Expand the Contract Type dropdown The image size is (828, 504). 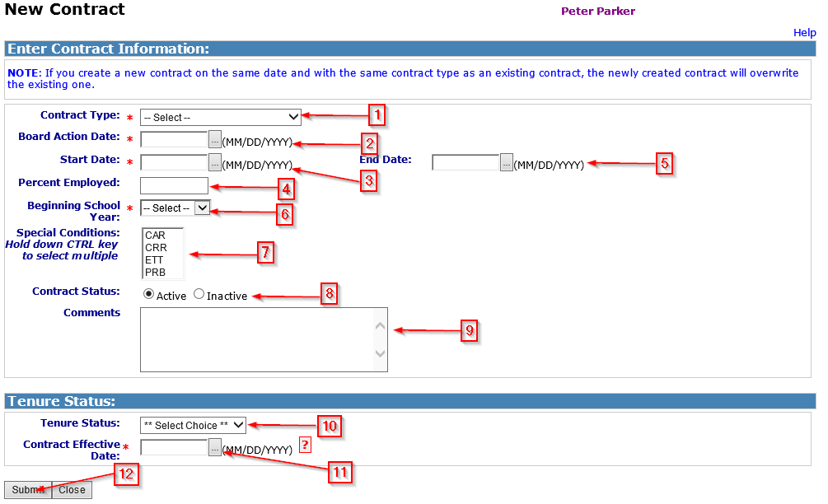click(x=220, y=118)
